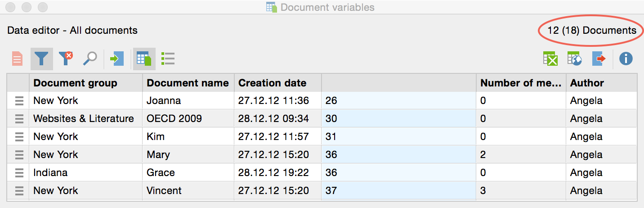Toggle the data editor table view icon

[144, 59]
